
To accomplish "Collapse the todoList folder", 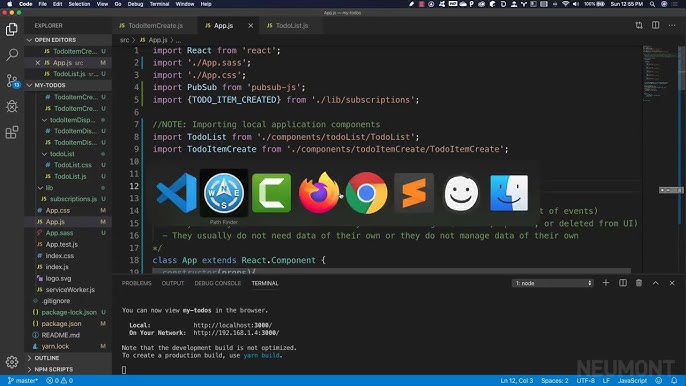I will 62,154.
